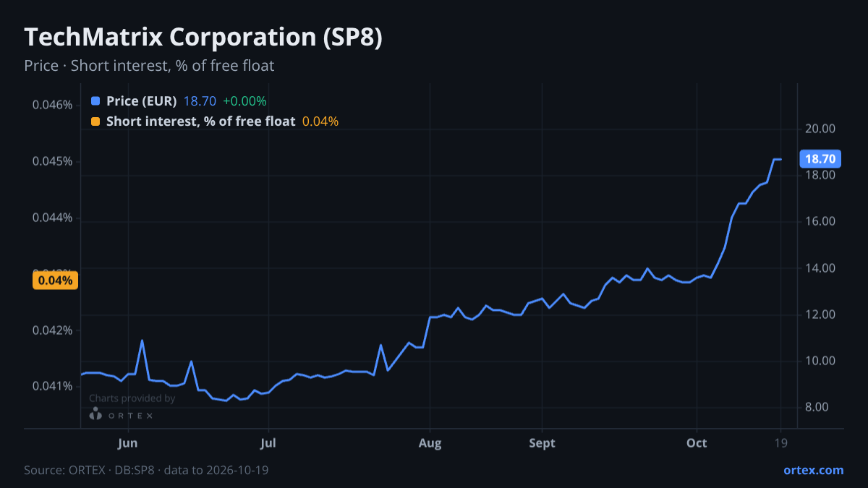Image resolution: width=868 pixels, height=488 pixels.
Task: Click the 0.041% left axis label
Action: [x=53, y=386]
